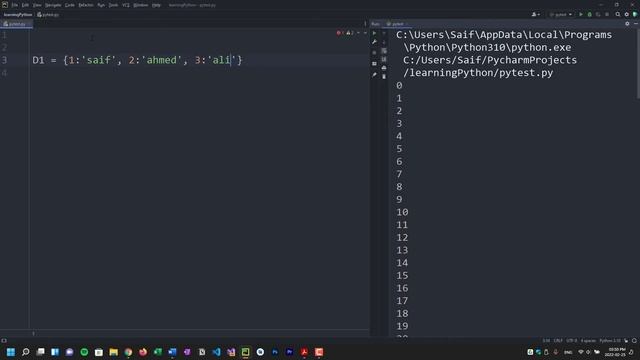Viewport: 640px width, 360px height.
Task: Open Windows Start menu
Action: (x=11, y=352)
